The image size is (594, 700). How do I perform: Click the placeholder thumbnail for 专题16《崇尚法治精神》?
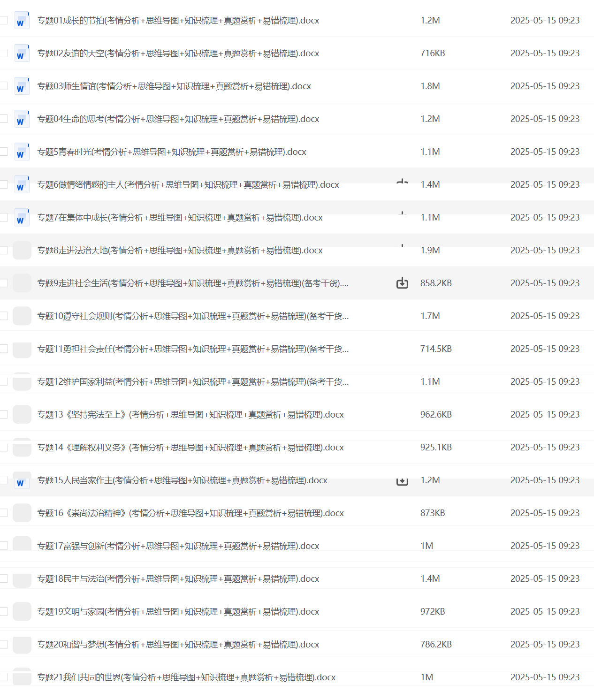[x=22, y=513]
